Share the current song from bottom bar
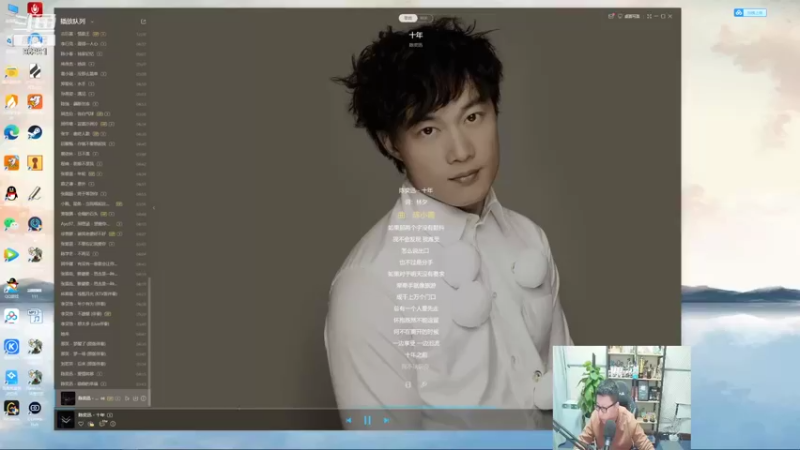Screen dimensions: 800x450 (103, 424)
